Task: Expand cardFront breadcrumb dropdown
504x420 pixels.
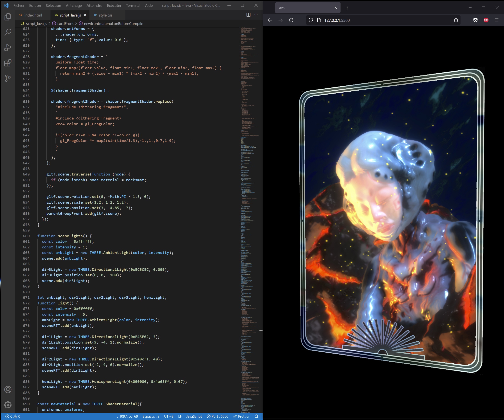Action: click(x=65, y=24)
